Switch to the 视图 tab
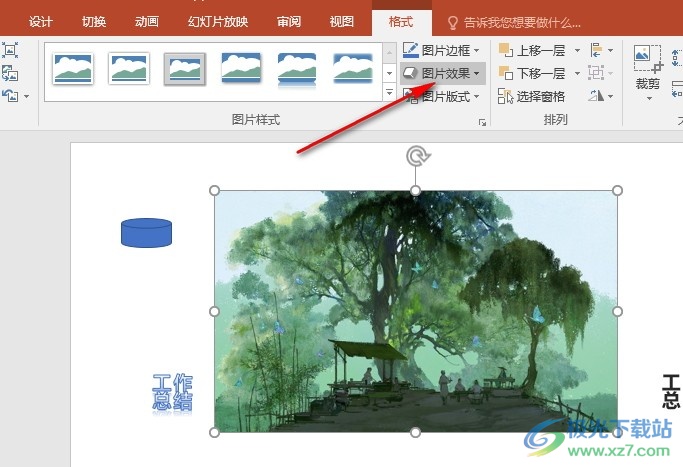 (x=342, y=21)
